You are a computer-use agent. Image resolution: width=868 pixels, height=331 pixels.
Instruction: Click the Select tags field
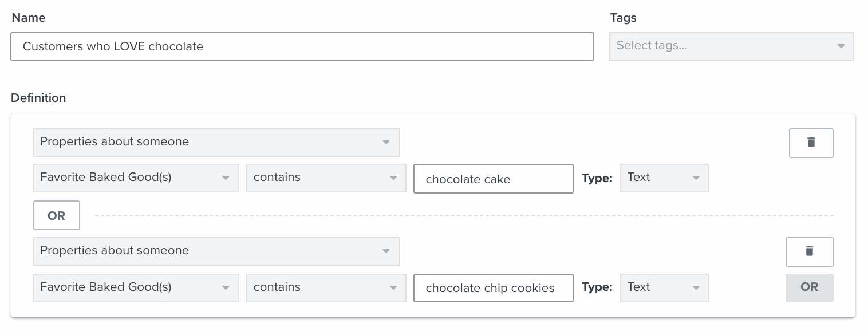point(716,46)
